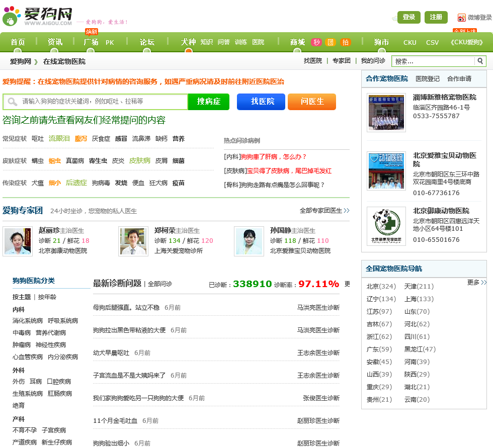Open 云南(20) hospital listing

pyautogui.click(x=417, y=399)
